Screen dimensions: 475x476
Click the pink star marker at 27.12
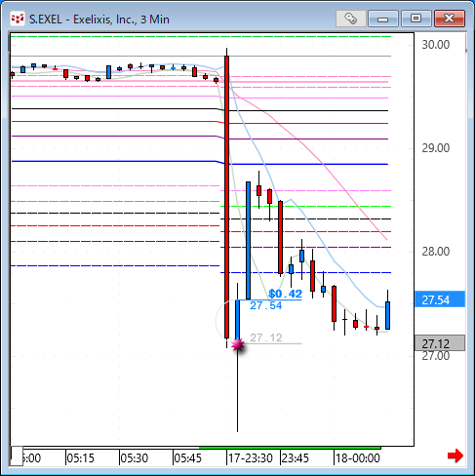(x=238, y=345)
